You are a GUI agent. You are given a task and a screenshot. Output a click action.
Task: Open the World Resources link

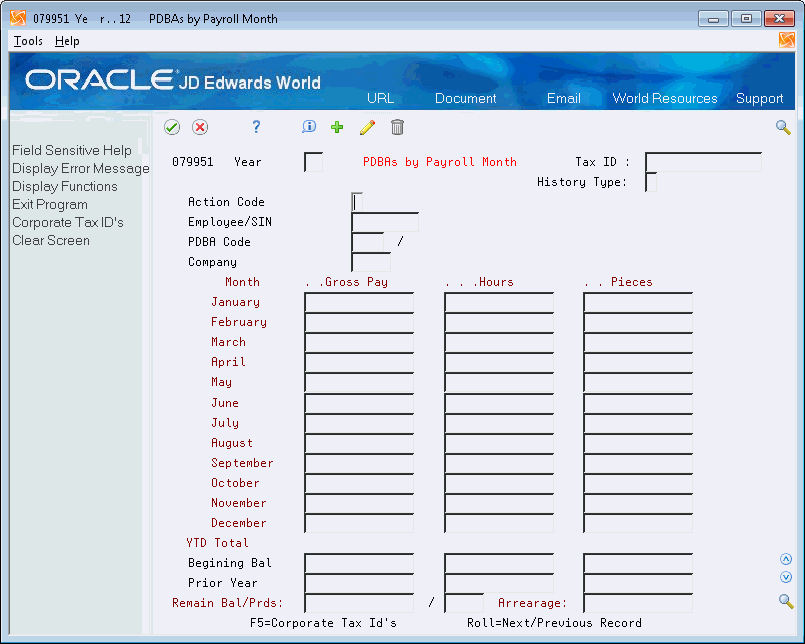(665, 98)
